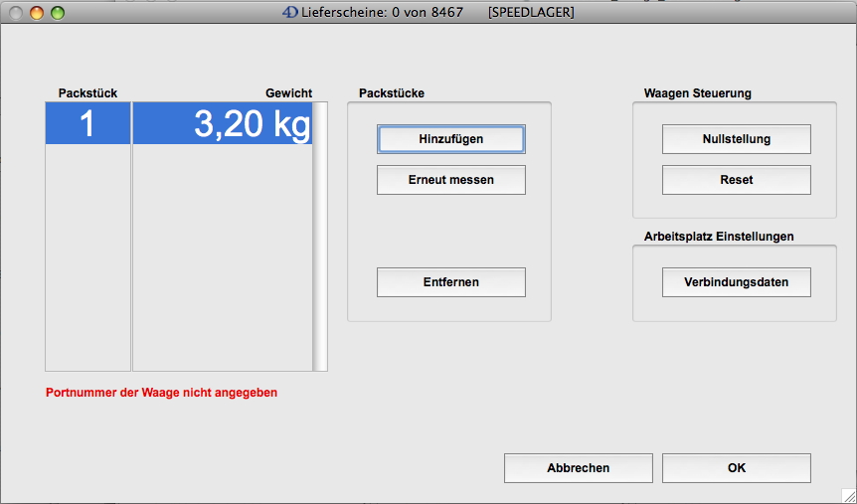Click the Hinzufügen button
Image resolution: width=857 pixels, height=504 pixels.
(x=450, y=139)
